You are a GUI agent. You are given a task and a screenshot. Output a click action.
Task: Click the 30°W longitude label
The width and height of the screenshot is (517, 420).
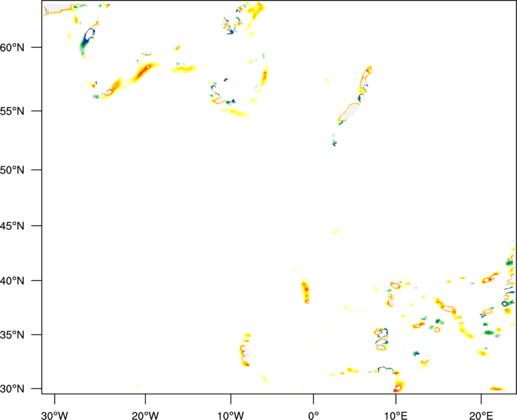tap(54, 415)
